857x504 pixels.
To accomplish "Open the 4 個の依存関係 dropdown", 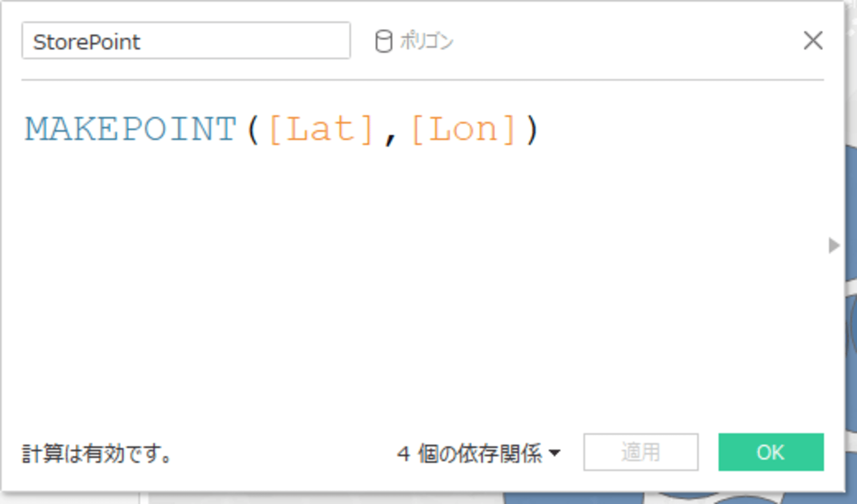I will pos(479,453).
